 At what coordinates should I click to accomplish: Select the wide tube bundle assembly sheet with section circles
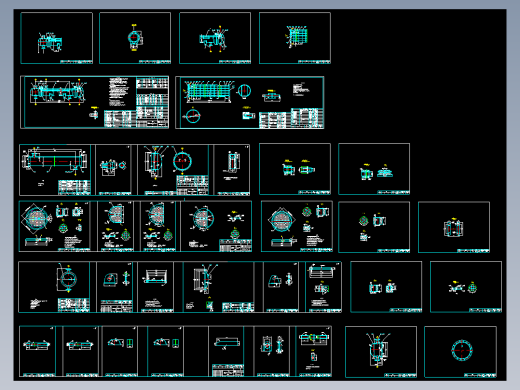(250, 102)
